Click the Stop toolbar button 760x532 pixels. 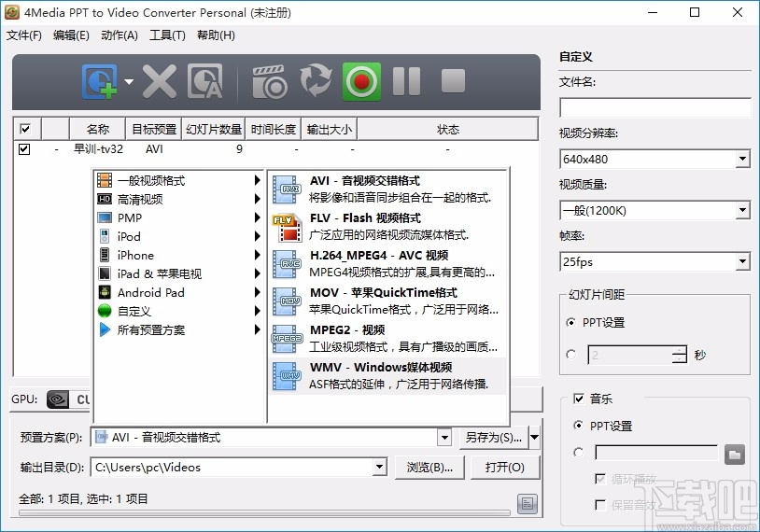coord(453,80)
